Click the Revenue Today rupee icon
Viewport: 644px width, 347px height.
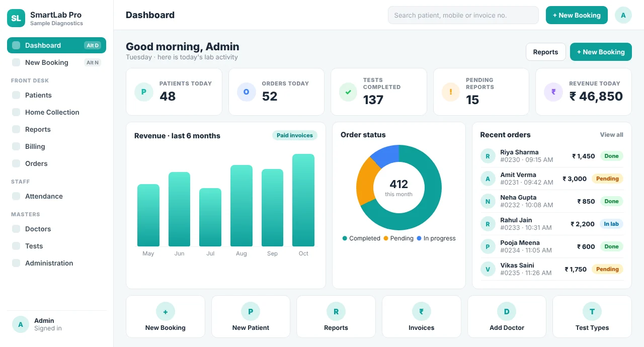pyautogui.click(x=553, y=92)
